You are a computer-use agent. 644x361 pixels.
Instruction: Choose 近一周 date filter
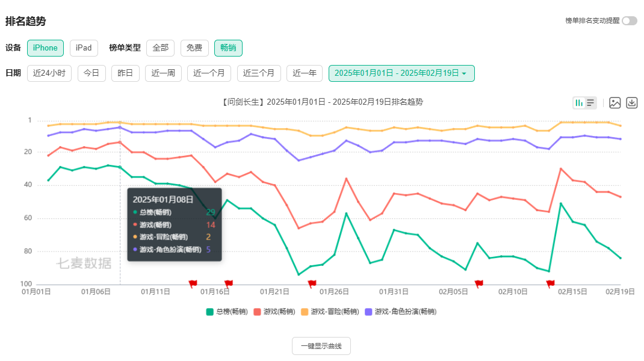(x=163, y=73)
